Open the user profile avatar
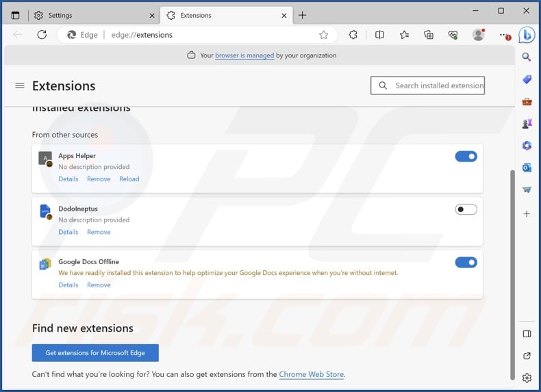The height and width of the screenshot is (392, 541). [478, 35]
